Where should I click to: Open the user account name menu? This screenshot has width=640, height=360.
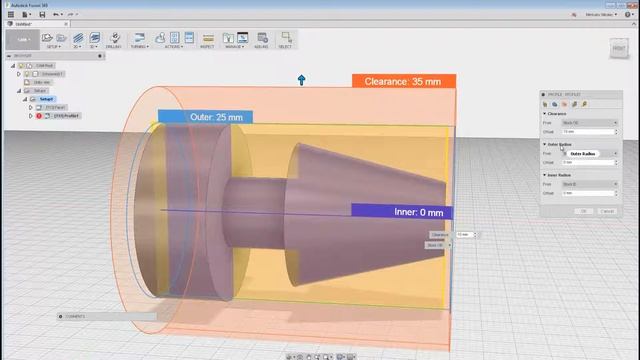(601, 15)
